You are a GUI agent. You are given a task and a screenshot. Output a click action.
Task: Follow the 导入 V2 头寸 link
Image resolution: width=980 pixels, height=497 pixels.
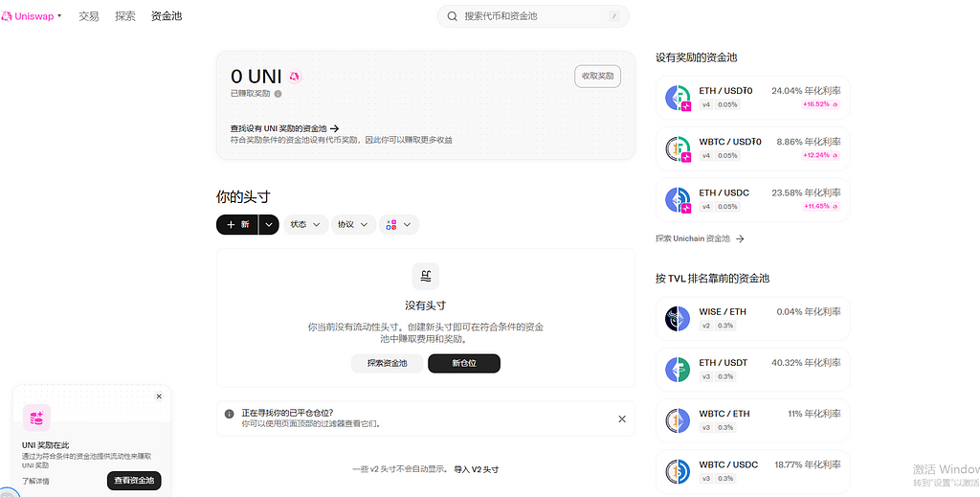[476, 469]
